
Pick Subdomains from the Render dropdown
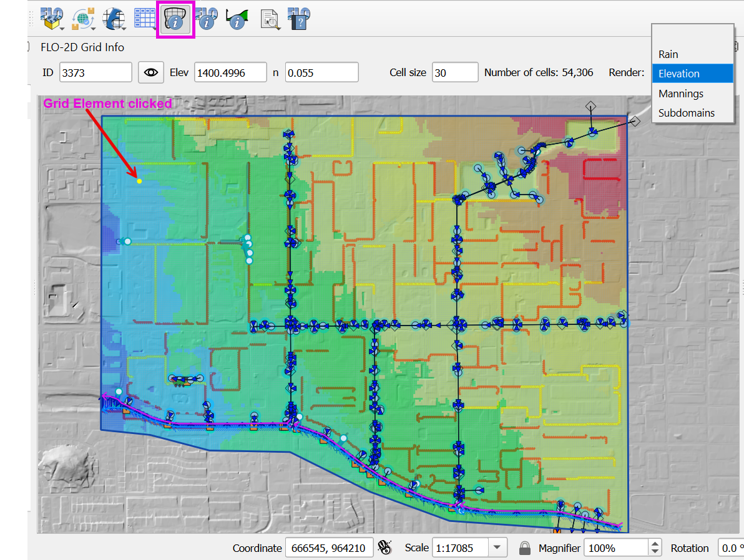coord(687,113)
